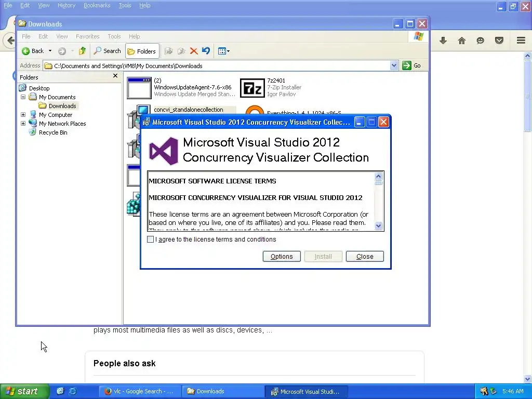Screen dimensions: 532x399
Task: Open the Edit menu in Downloads window
Action: [x=43, y=36]
